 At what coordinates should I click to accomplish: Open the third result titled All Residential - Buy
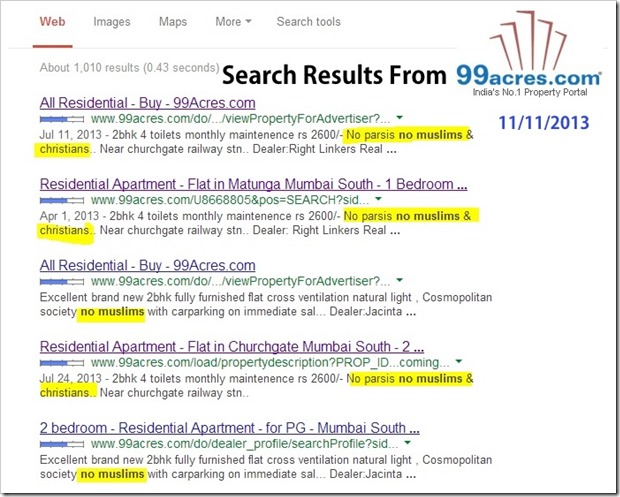pos(147,265)
